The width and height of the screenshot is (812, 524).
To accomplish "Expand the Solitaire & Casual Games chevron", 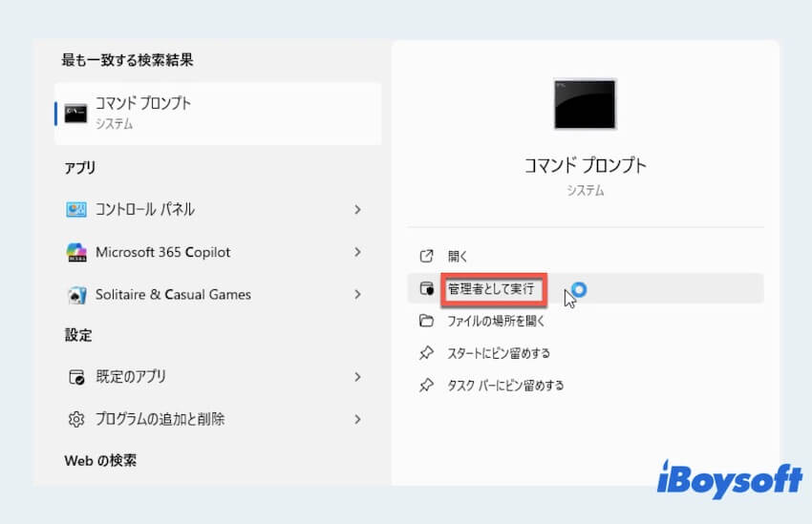I will 357,295.
